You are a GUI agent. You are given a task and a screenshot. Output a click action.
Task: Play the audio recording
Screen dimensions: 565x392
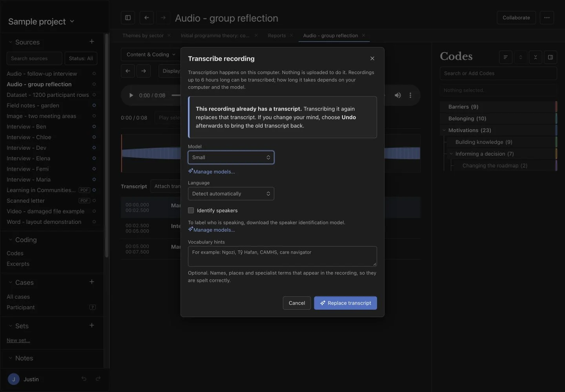pyautogui.click(x=131, y=95)
